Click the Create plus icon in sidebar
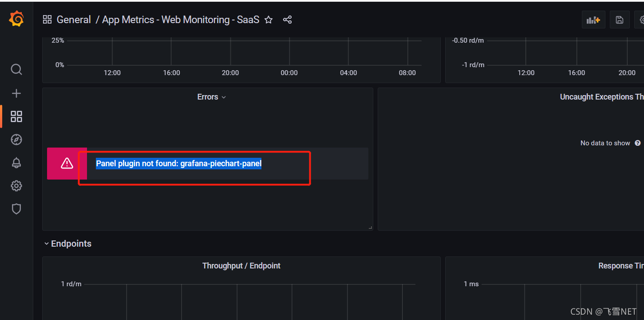Screen dimensions: 644x320 pyautogui.click(x=16, y=93)
